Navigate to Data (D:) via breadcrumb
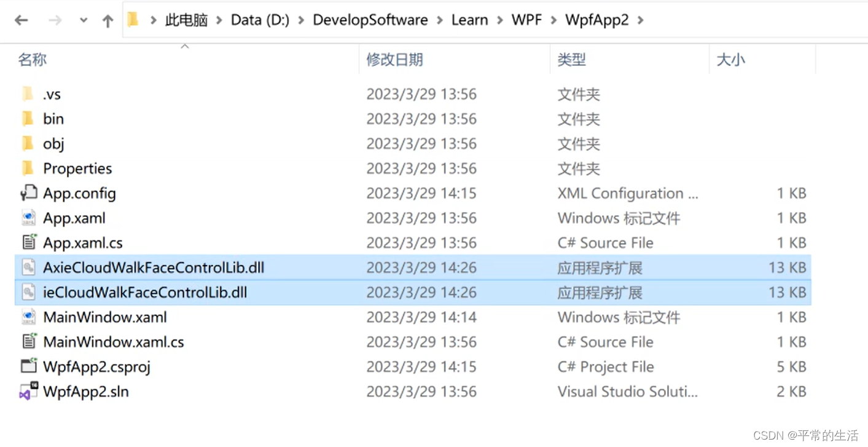Viewport: 868px width, 447px height. pyautogui.click(x=260, y=20)
